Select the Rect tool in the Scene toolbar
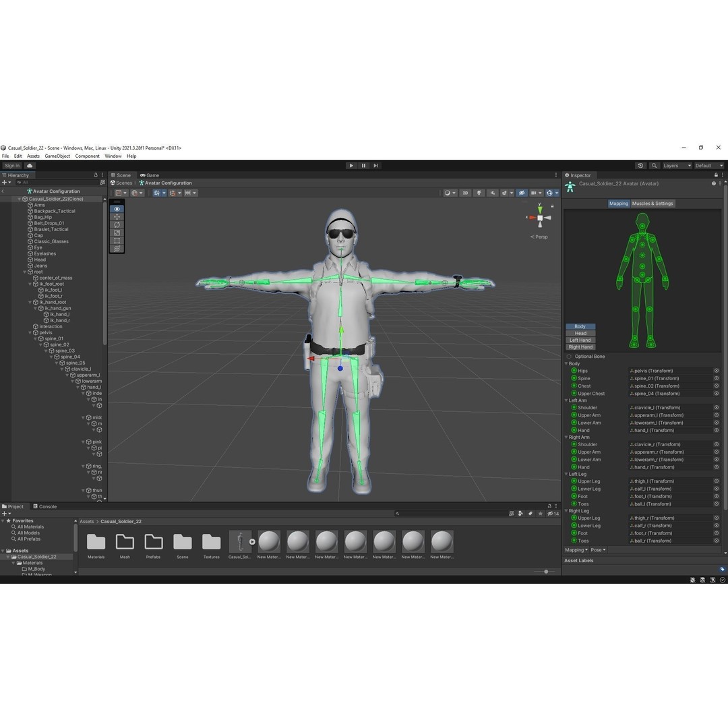This screenshot has width=728, height=728. click(117, 240)
